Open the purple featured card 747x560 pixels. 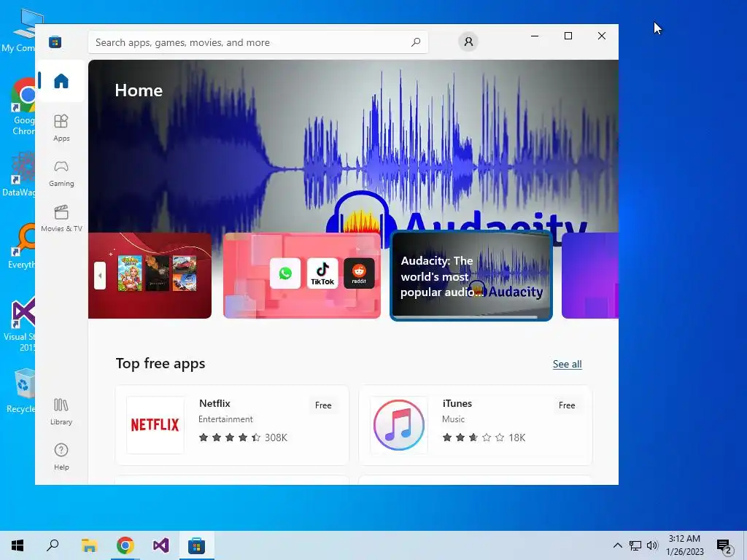click(x=589, y=275)
